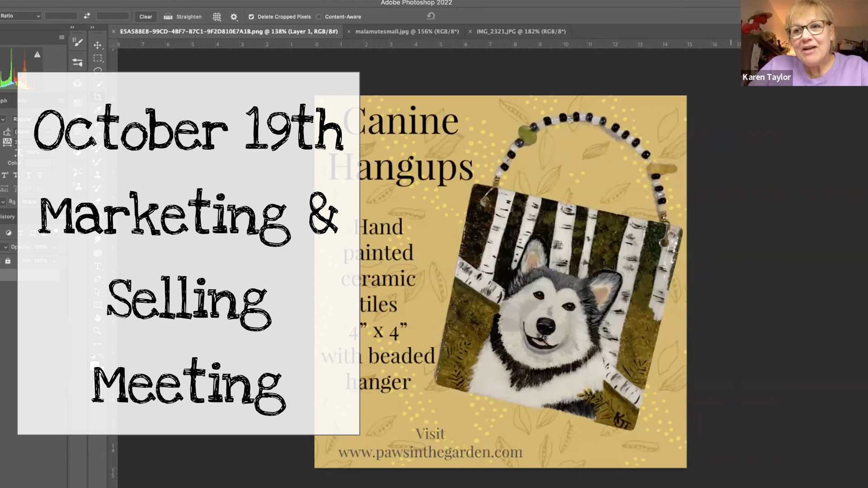Open the Histogram panel menu icon
The width and height of the screenshot is (868, 488).
[x=61, y=38]
